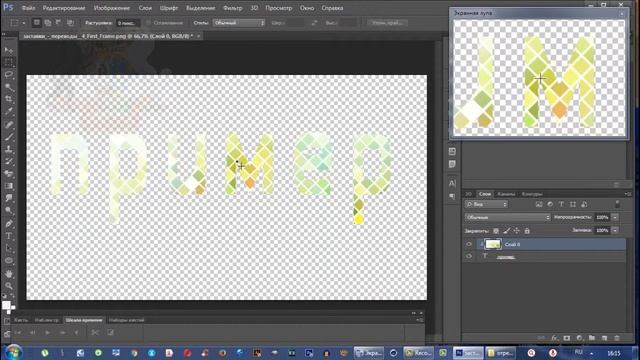Screen dimensions: 640x360
Task: Open the Фильтр menu
Action: [x=233, y=8]
